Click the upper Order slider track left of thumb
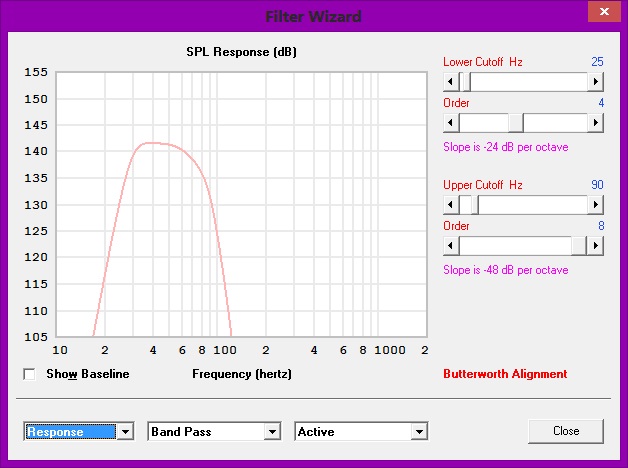 (515, 245)
